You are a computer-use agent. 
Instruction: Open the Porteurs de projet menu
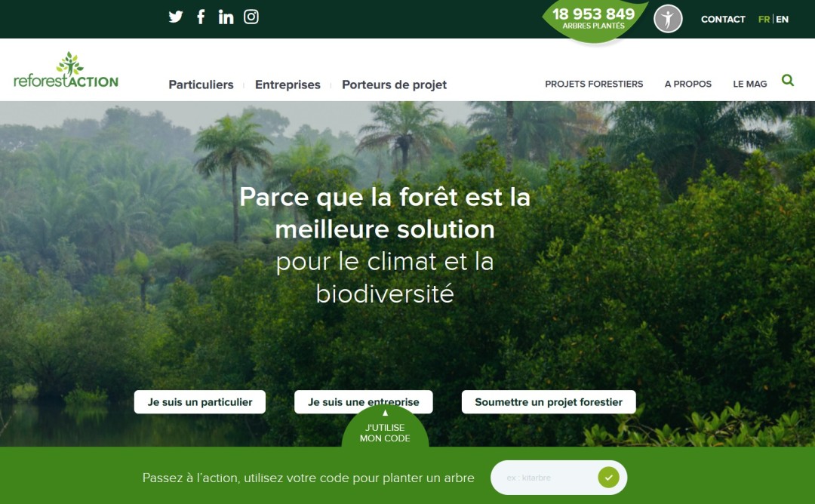pyautogui.click(x=394, y=85)
